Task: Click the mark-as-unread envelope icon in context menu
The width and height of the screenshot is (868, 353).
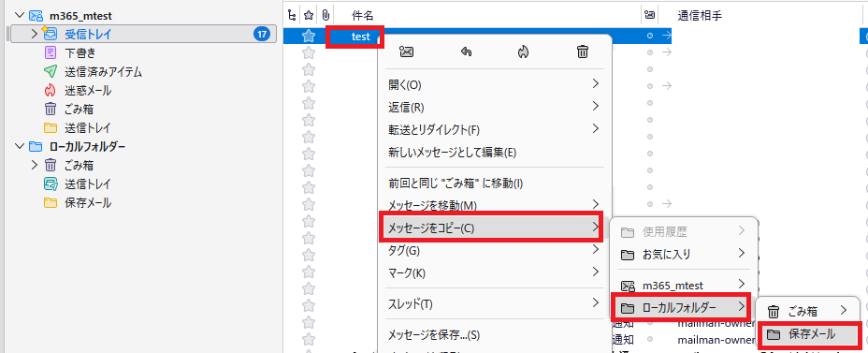Action: click(x=406, y=52)
